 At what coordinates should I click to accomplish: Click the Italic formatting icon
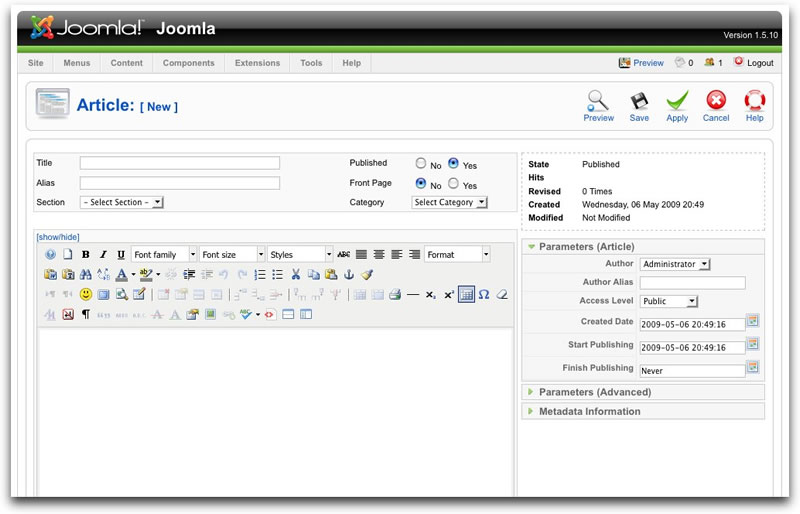coord(103,254)
